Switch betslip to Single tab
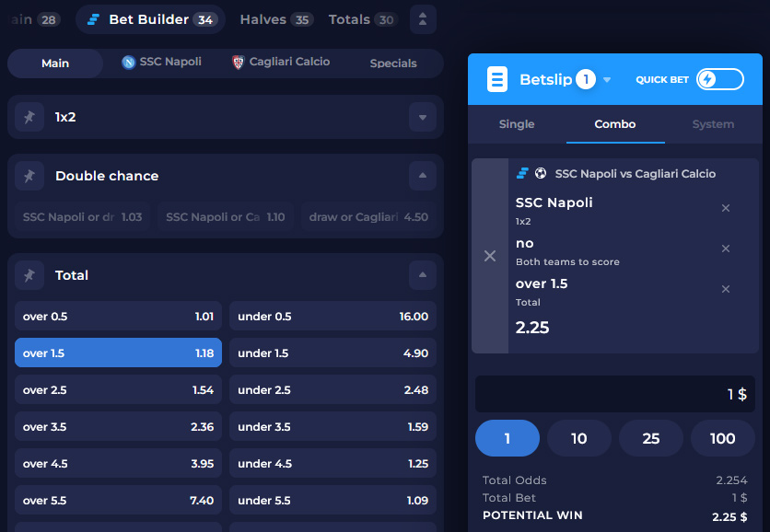This screenshot has width=770, height=532. [x=517, y=124]
